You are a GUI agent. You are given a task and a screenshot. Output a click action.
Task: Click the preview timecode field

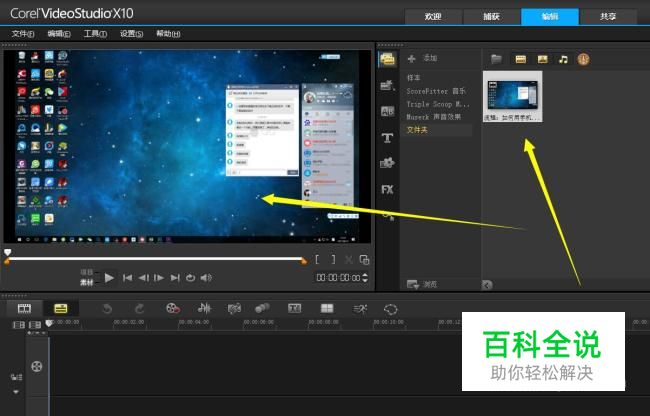pos(338,278)
